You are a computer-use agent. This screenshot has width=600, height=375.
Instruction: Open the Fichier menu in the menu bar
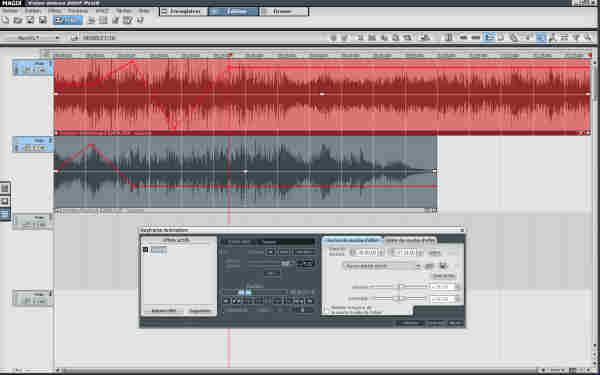point(10,11)
